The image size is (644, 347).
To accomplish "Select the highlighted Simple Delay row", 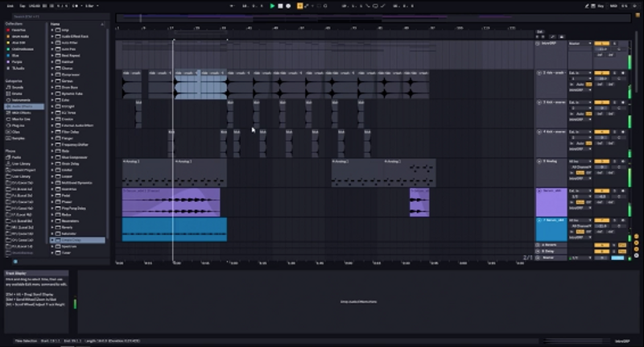I will pos(77,240).
